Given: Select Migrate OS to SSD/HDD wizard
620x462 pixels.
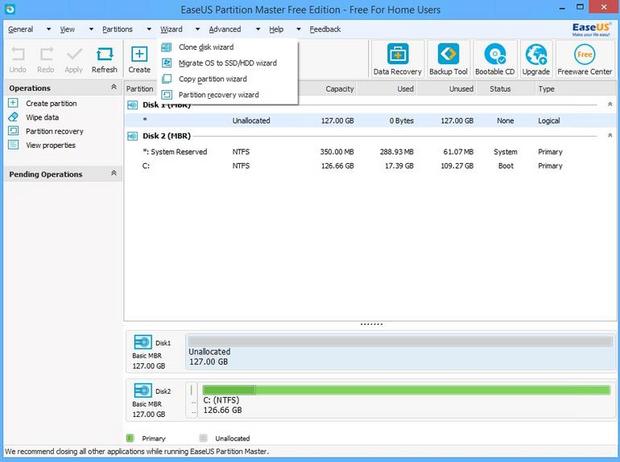Looking at the screenshot, I should 227,63.
